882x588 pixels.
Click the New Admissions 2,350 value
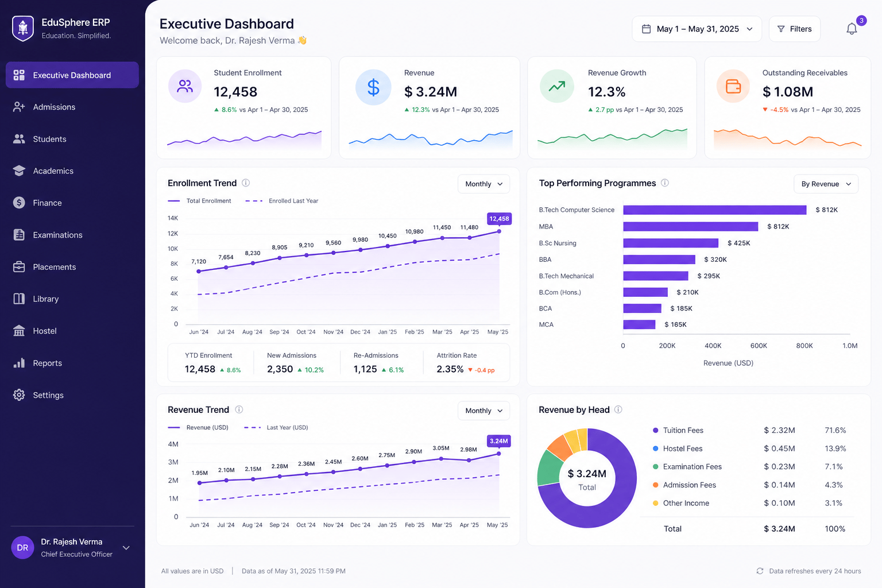pos(280,369)
